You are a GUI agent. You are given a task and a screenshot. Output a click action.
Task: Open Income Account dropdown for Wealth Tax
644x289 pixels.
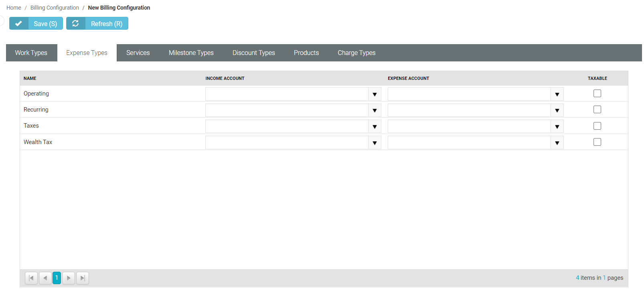point(375,143)
